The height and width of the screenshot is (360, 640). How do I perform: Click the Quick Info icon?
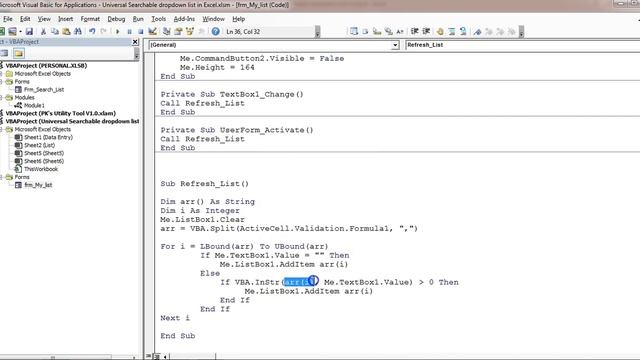(x=377, y=31)
